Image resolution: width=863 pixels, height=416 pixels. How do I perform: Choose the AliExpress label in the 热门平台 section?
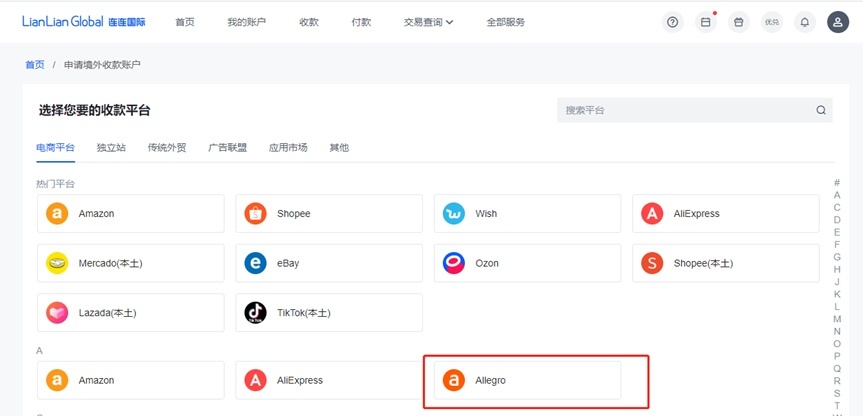[x=696, y=214]
